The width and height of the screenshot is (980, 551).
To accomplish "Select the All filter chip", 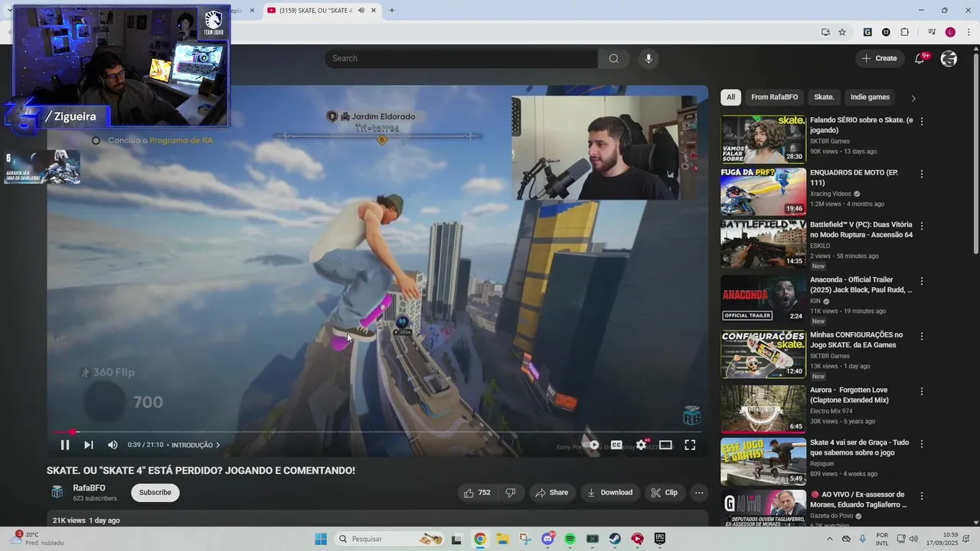I will tap(731, 97).
